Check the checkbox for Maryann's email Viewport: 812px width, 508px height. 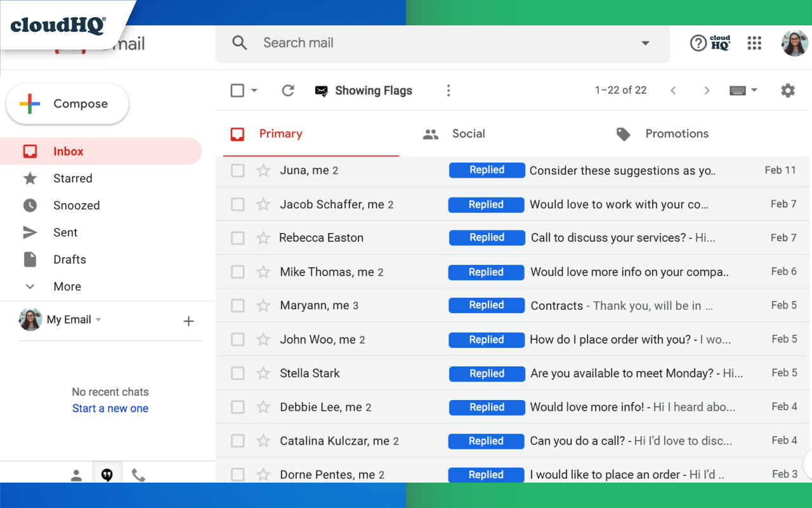tap(237, 305)
